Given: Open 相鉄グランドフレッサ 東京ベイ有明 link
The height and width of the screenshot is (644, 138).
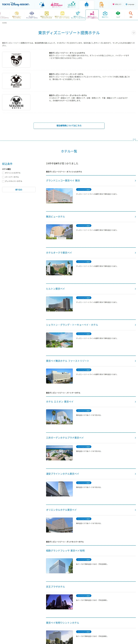Looking at the screenshot, I should pos(65,551).
